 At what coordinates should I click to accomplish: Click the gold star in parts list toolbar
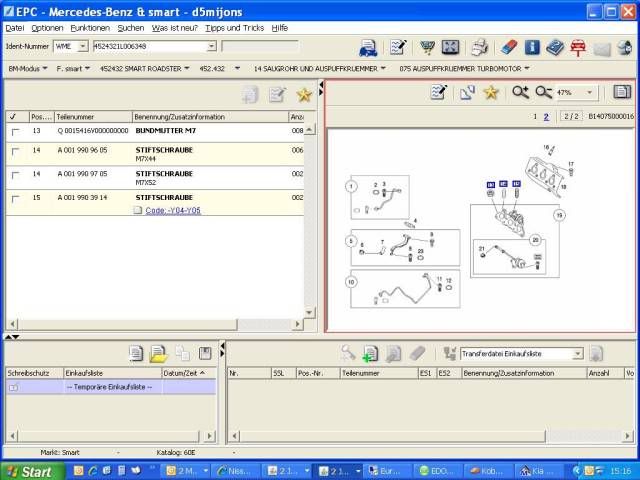[304, 95]
